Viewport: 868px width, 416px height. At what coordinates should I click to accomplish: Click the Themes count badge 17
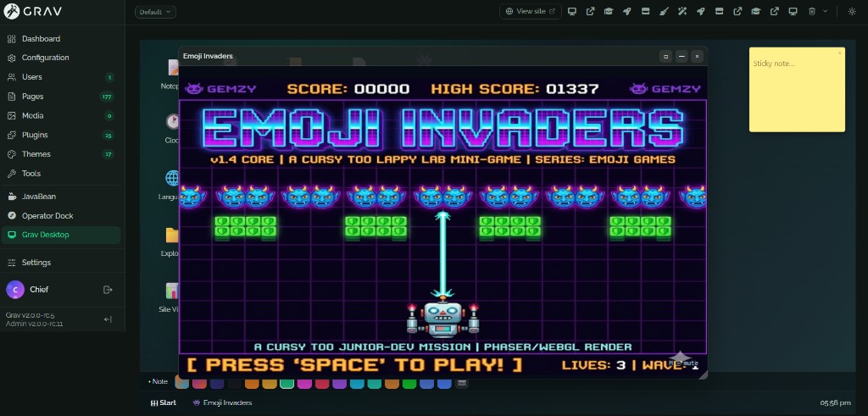[x=108, y=154]
